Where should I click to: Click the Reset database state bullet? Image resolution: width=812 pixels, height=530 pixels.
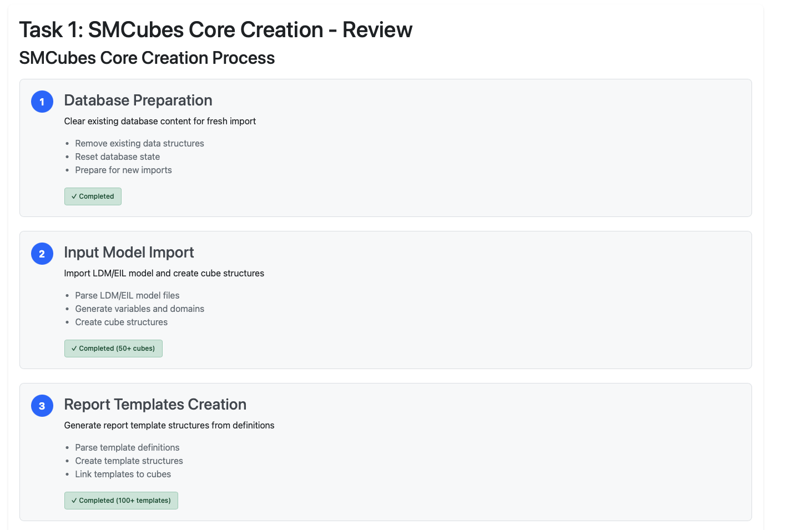[x=117, y=157]
